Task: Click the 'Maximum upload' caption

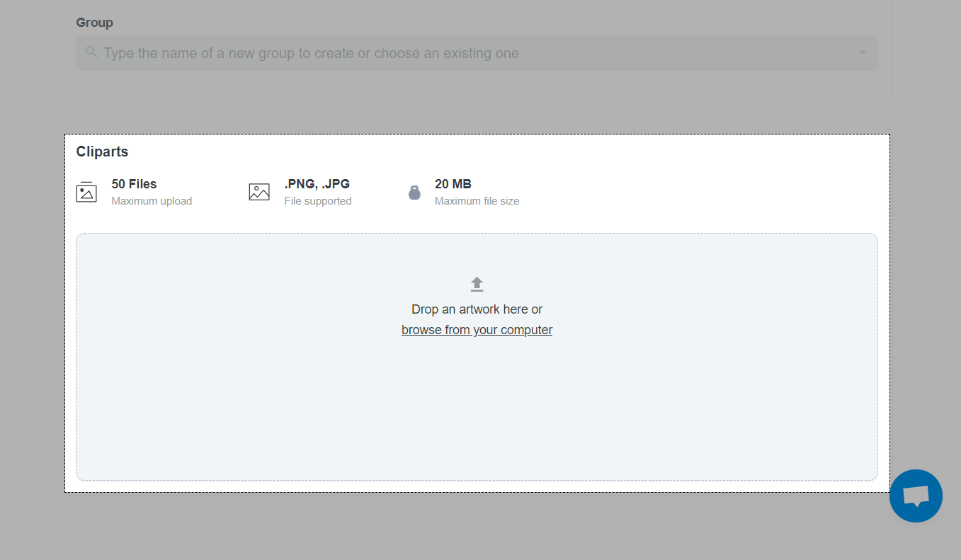Action: click(x=152, y=201)
